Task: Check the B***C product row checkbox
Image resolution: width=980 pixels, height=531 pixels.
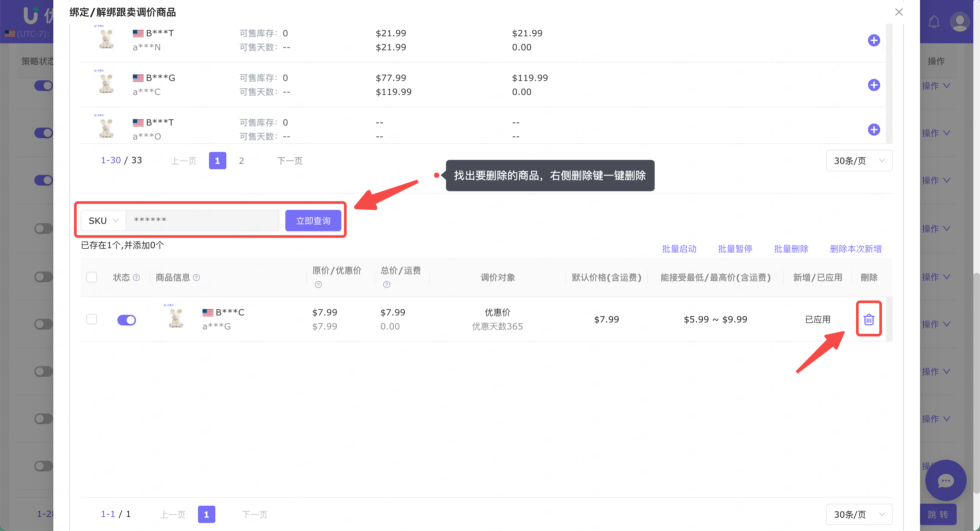Action: click(92, 319)
